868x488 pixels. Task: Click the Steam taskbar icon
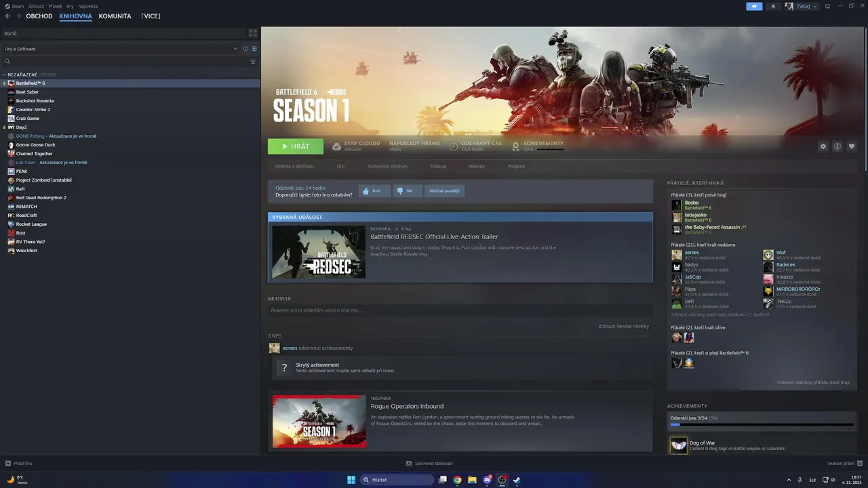pos(517,480)
